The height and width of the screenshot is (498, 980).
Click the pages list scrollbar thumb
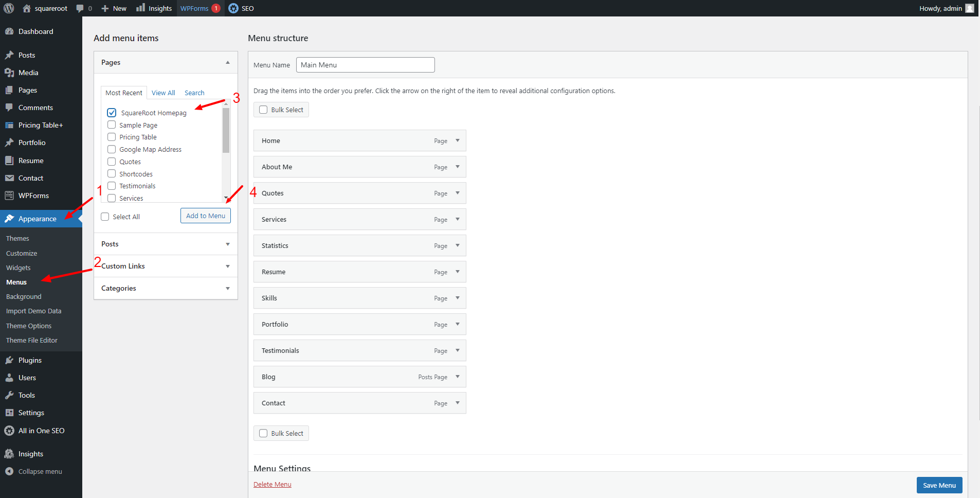[226, 130]
